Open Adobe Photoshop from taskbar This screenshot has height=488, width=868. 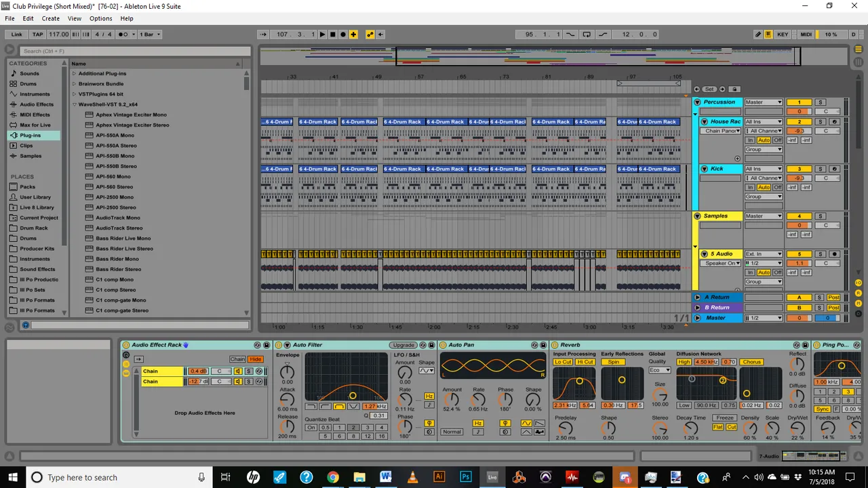click(465, 477)
